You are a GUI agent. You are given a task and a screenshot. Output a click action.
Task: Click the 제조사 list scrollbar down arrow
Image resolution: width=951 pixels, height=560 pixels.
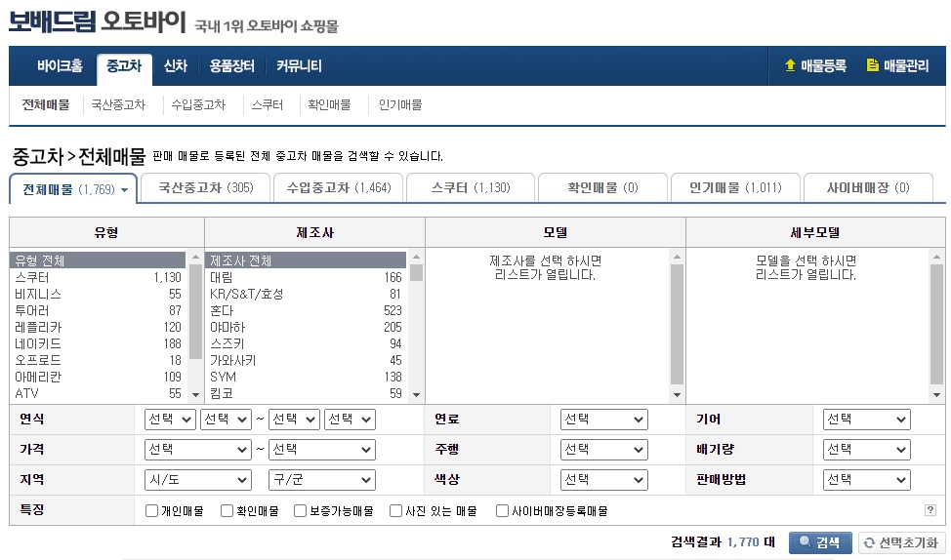[x=416, y=394]
